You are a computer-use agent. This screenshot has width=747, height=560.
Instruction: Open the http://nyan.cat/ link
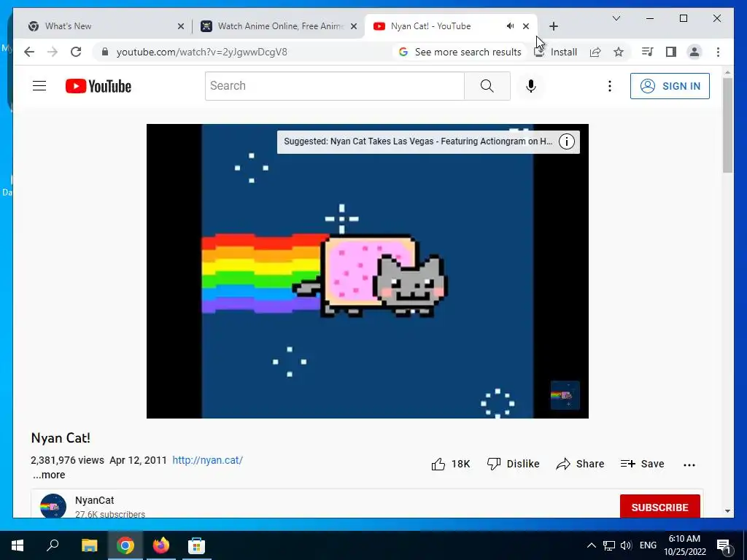point(207,461)
